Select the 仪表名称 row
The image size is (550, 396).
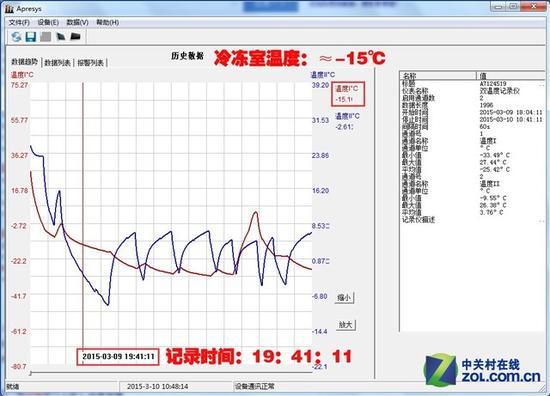[x=472, y=91]
